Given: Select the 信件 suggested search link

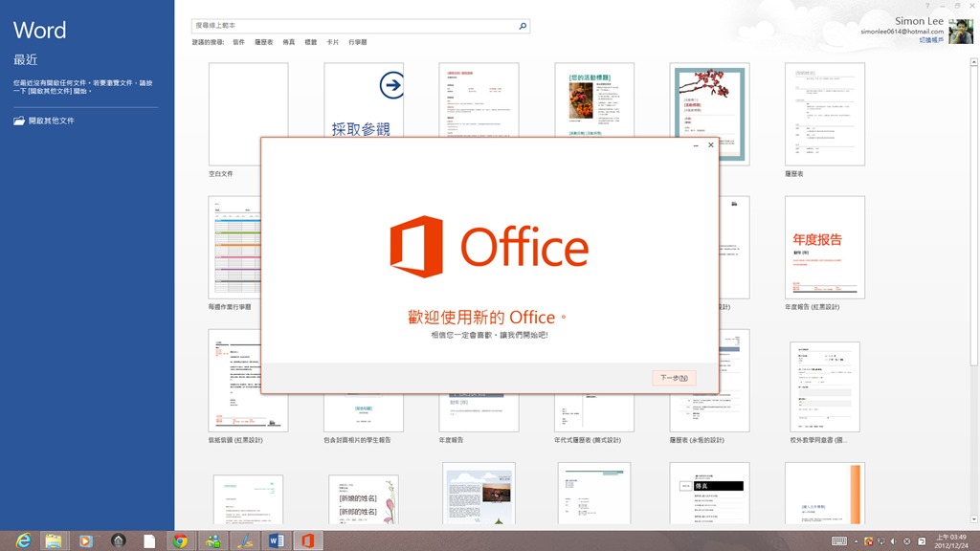Looking at the screenshot, I should coord(238,42).
